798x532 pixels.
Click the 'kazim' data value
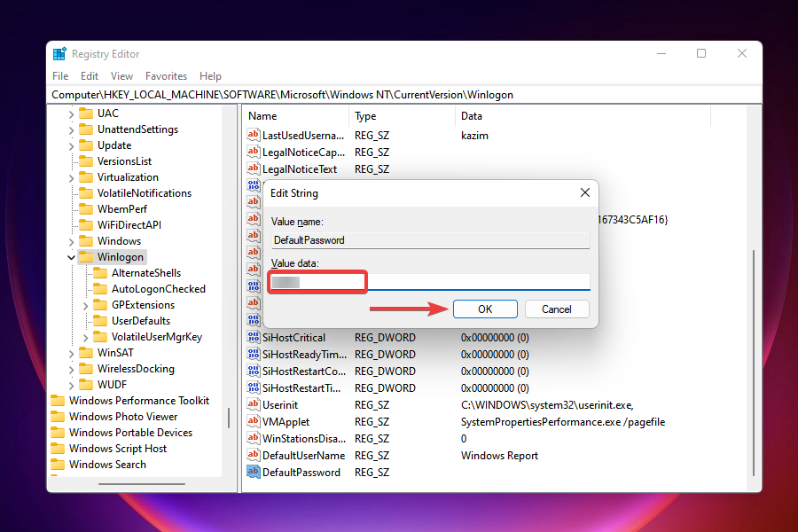[474, 136]
